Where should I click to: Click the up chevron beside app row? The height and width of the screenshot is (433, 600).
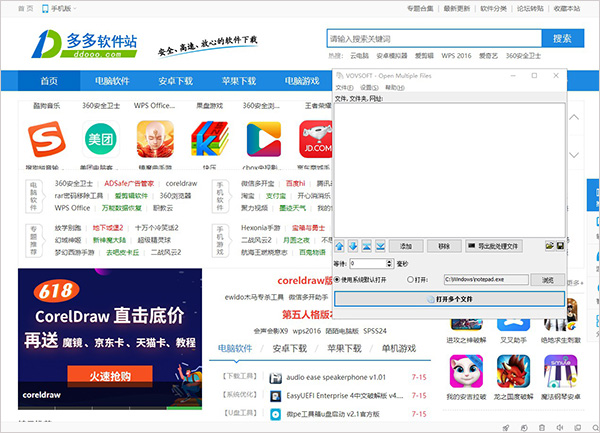[574, 117]
